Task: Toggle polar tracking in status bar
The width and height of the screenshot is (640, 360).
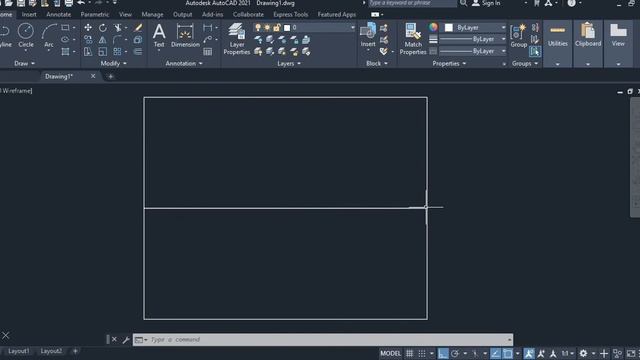Action: (x=455, y=353)
